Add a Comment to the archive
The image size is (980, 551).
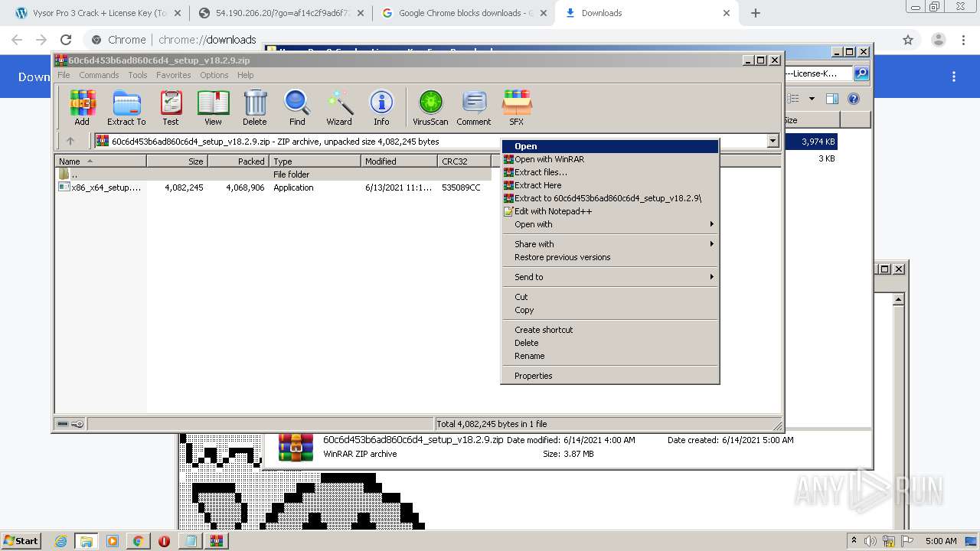coord(474,108)
